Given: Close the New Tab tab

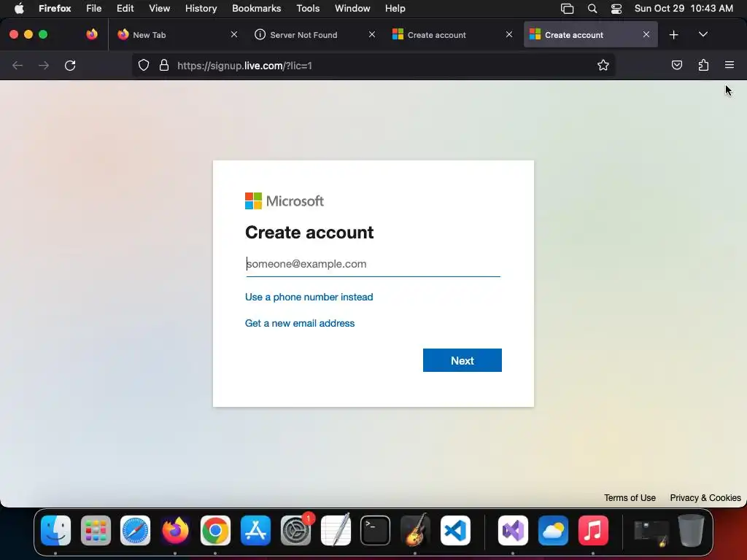Looking at the screenshot, I should tap(234, 34).
